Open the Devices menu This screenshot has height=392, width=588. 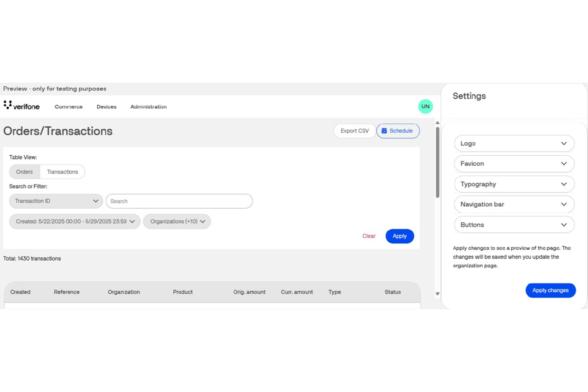pos(106,107)
